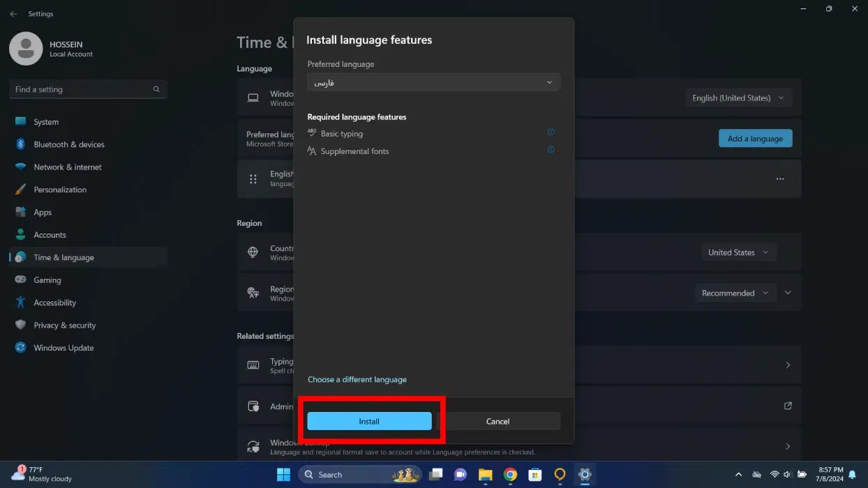
Task: Click the Basic typing info icon
Action: [x=551, y=132]
